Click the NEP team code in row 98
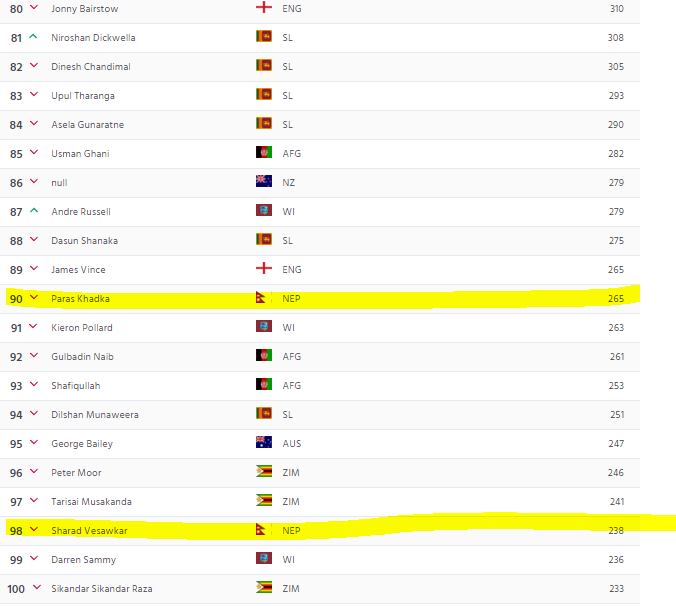 [x=291, y=530]
